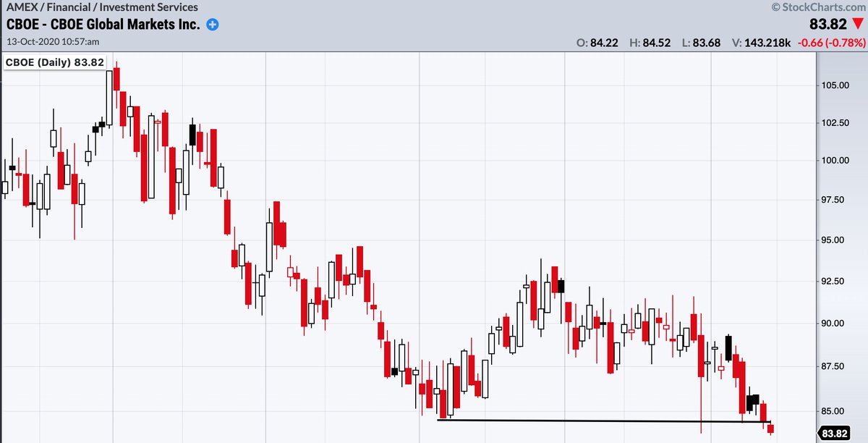Click the "CBOE - CBOE Global Markets Inc." title

pos(104,25)
